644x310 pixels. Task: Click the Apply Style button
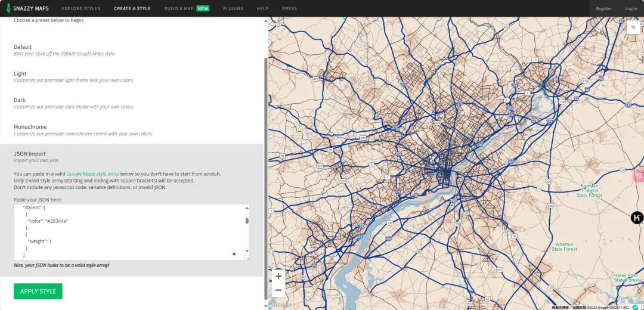(38, 291)
